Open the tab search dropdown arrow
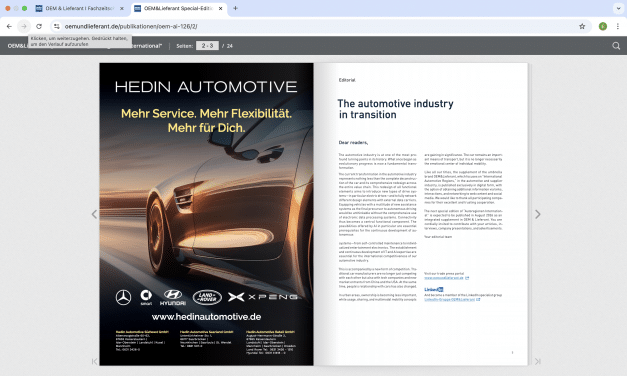Image resolution: width=627 pixels, height=376 pixels. [x=618, y=8]
